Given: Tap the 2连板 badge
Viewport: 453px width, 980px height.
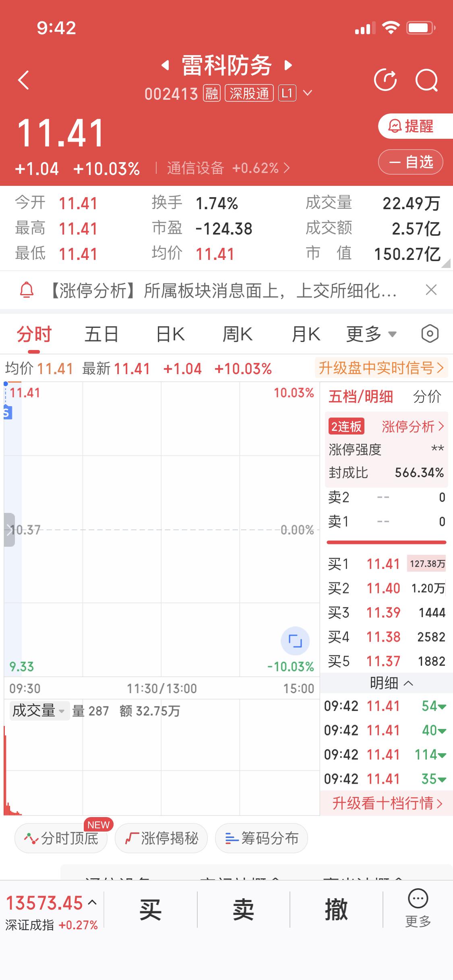Looking at the screenshot, I should pyautogui.click(x=346, y=426).
